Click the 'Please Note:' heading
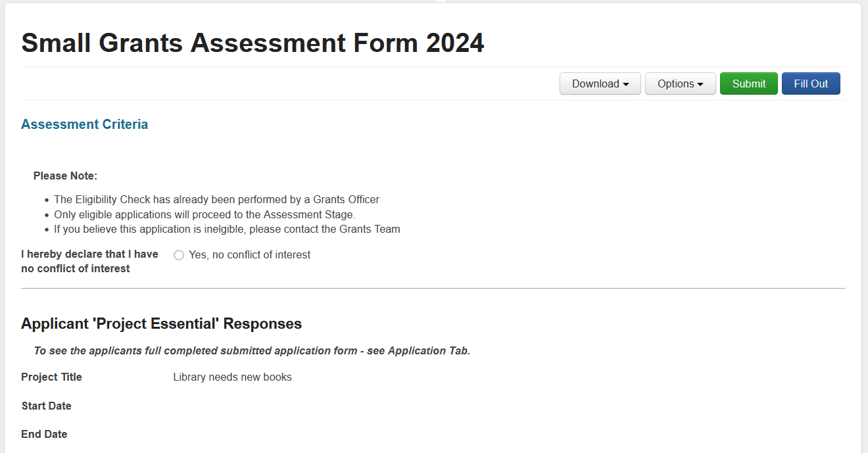The width and height of the screenshot is (868, 453). click(x=65, y=176)
